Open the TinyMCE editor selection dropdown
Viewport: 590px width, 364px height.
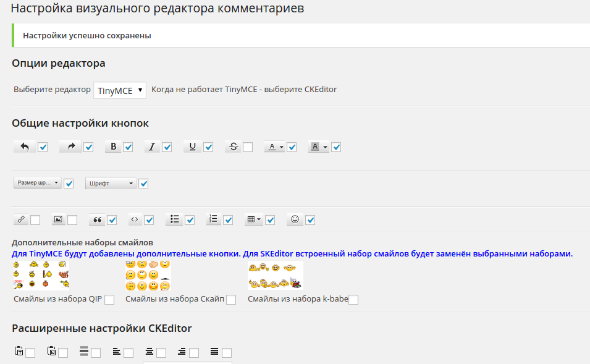tap(120, 90)
